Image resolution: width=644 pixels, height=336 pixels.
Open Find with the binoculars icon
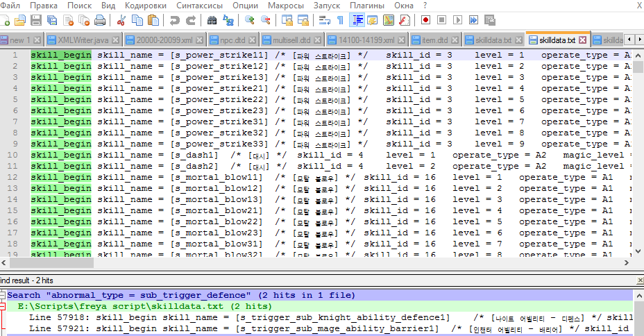coord(211,21)
